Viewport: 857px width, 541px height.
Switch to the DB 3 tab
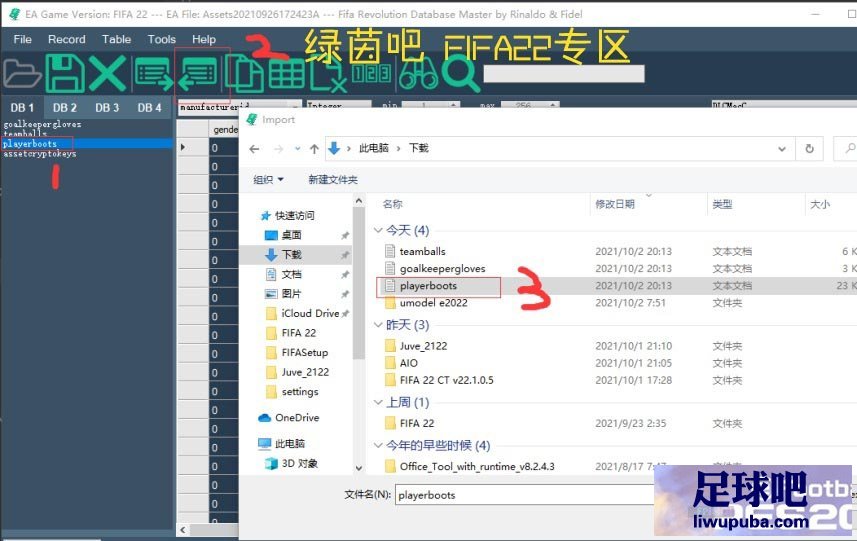pyautogui.click(x=107, y=108)
